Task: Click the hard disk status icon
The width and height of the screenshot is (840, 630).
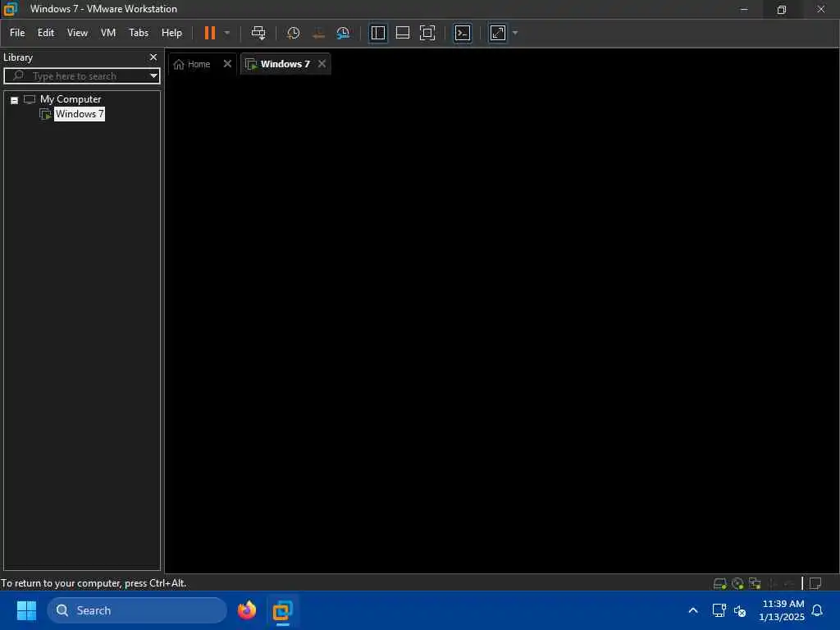Action: point(720,583)
